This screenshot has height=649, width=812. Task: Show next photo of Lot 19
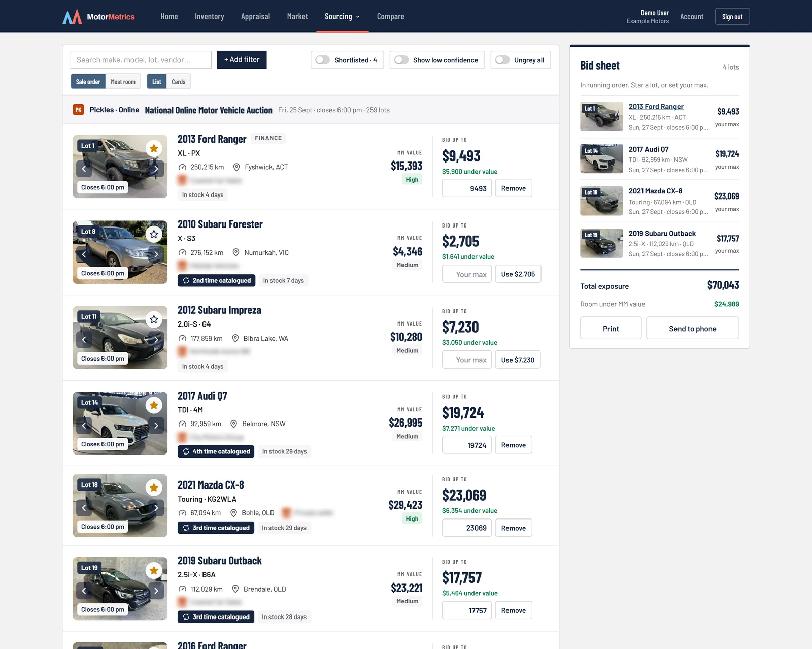(156, 591)
